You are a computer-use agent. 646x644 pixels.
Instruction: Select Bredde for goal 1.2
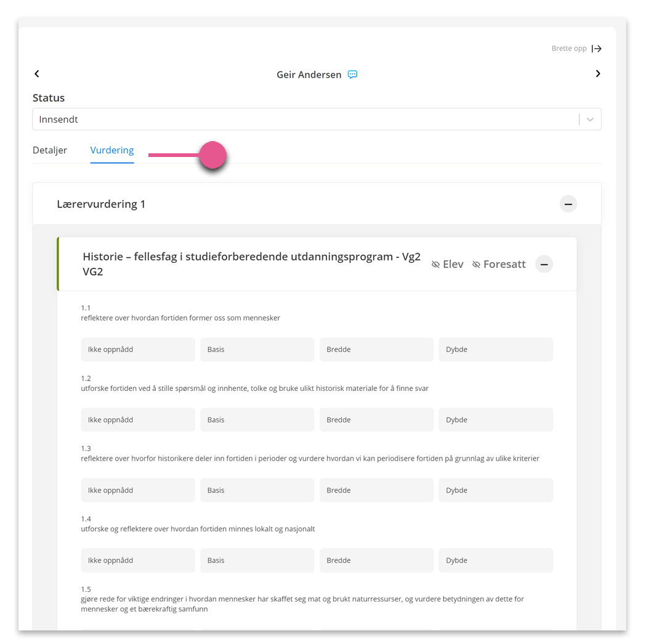[x=376, y=420]
